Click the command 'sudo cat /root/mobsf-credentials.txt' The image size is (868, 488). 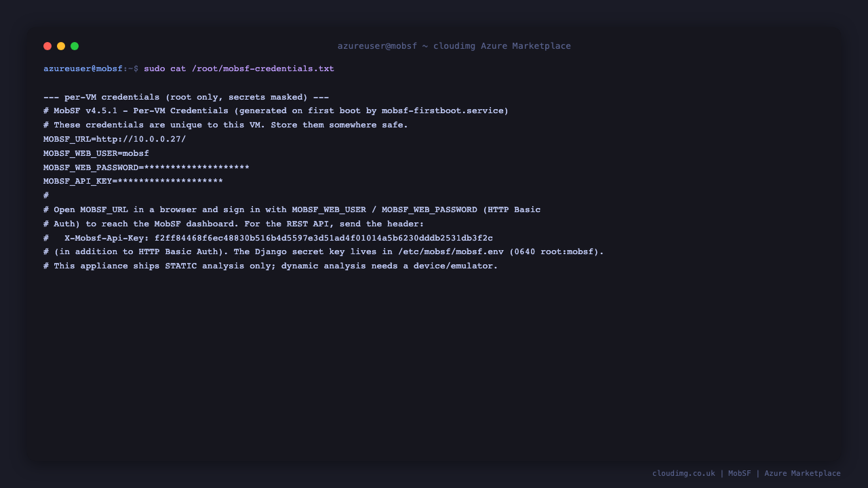tap(239, 69)
